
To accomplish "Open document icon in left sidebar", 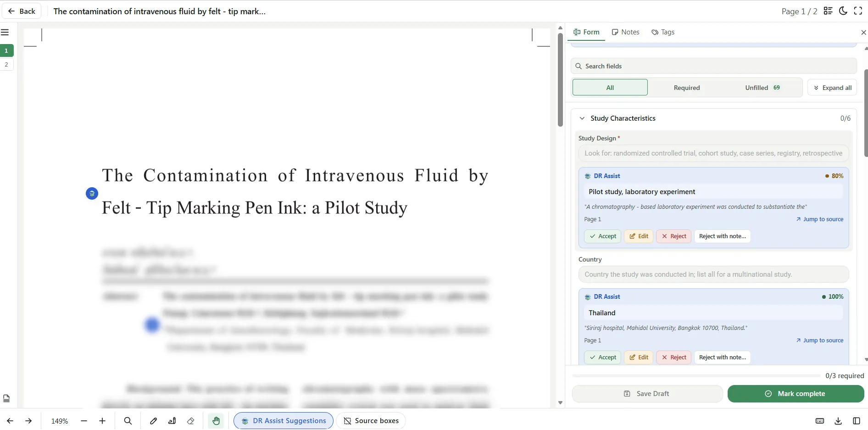I will coord(6,398).
